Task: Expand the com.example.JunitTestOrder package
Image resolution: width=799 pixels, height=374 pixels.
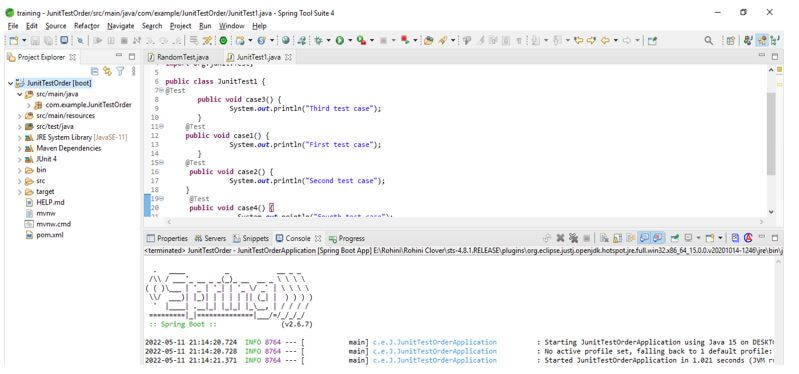Action: (29, 105)
